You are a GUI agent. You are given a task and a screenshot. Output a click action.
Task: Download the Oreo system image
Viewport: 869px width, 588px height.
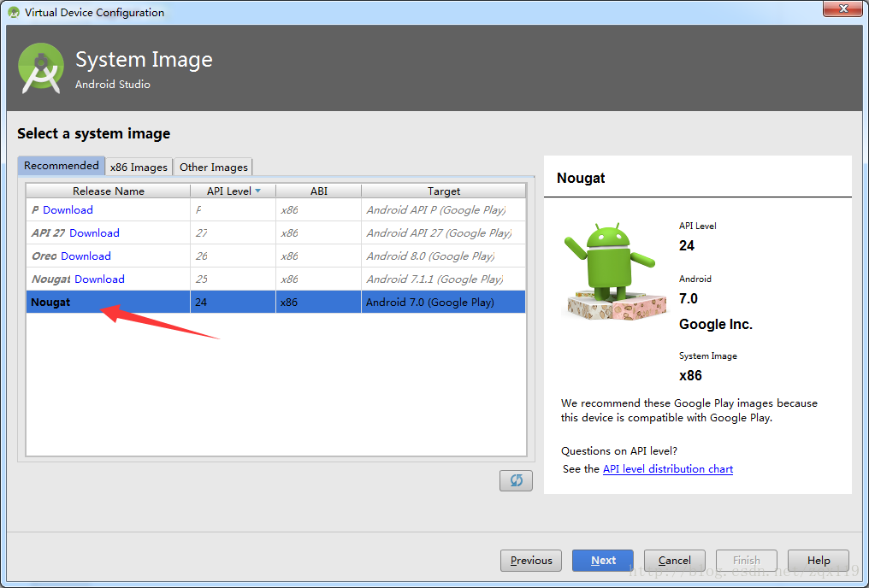86,256
